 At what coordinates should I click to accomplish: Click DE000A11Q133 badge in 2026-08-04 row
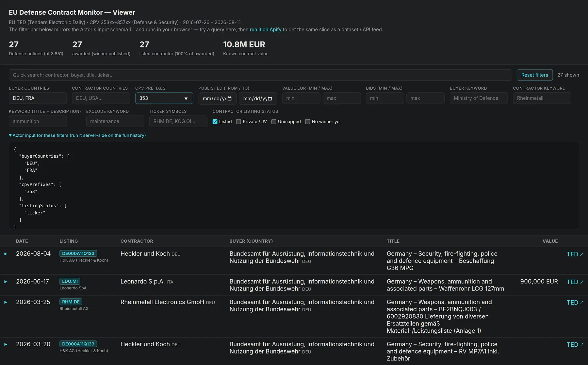pyautogui.click(x=78, y=253)
